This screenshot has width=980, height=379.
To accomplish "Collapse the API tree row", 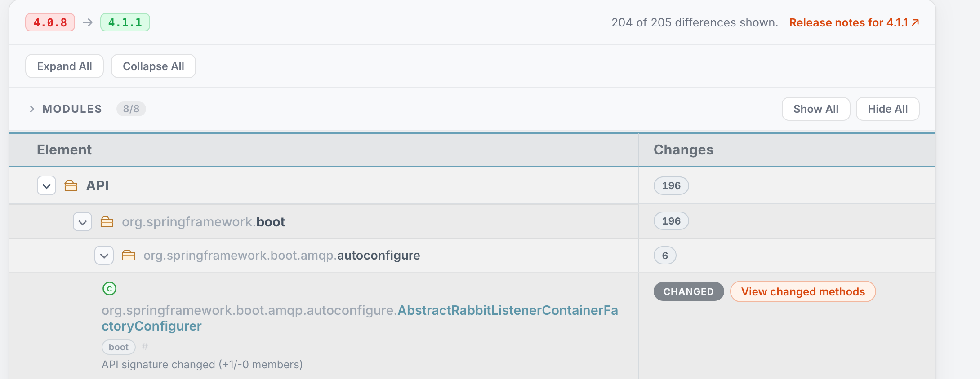I will (46, 185).
